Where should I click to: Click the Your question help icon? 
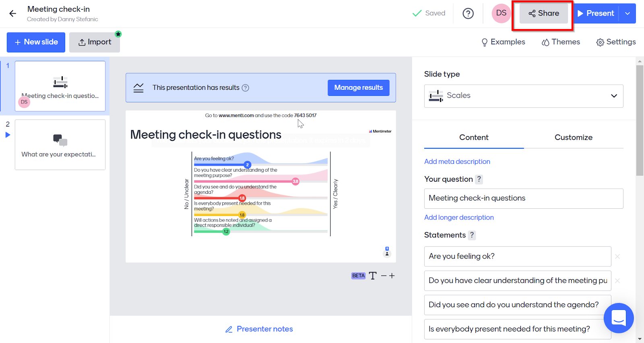[479, 179]
